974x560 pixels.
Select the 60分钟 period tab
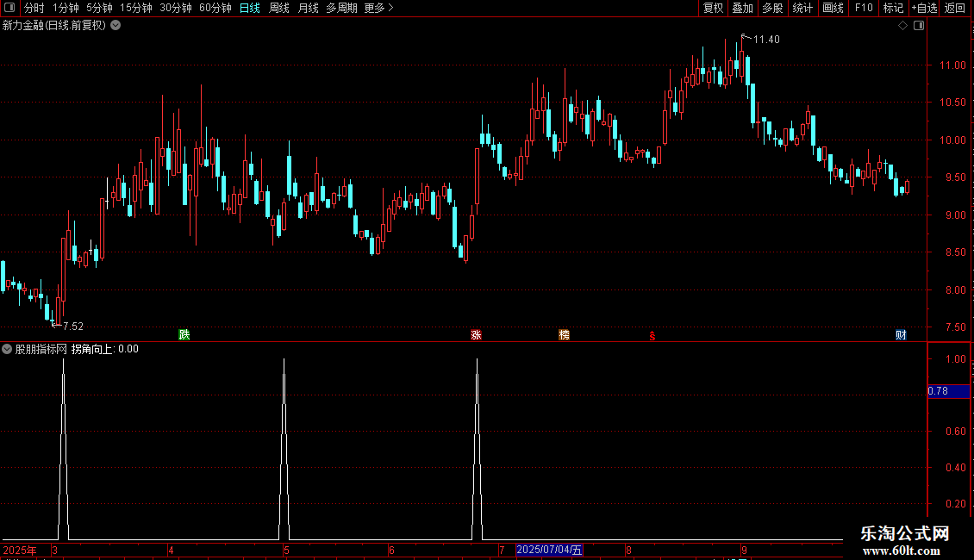215,8
